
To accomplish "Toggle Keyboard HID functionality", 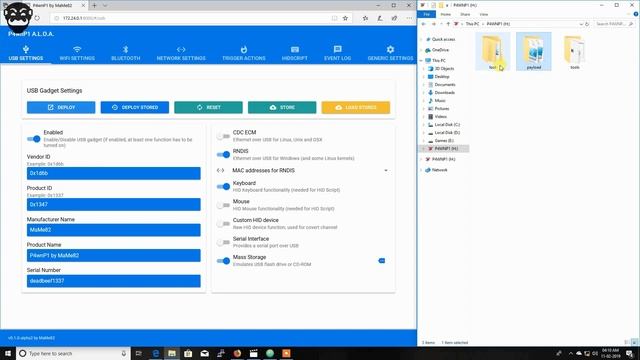I will [x=223, y=187].
